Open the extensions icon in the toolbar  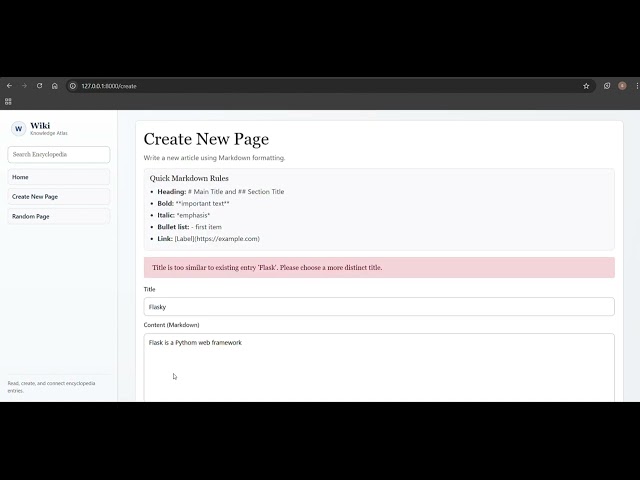(x=607, y=86)
